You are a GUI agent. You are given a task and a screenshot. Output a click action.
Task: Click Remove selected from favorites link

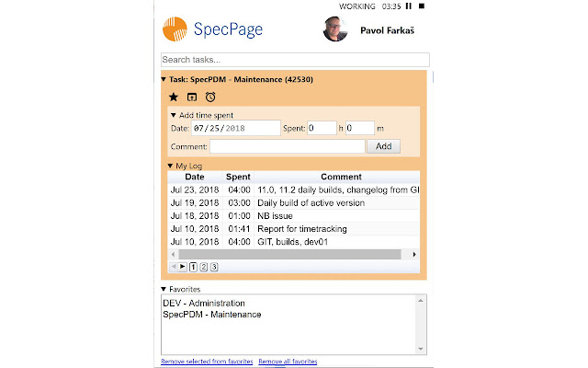coord(207,362)
